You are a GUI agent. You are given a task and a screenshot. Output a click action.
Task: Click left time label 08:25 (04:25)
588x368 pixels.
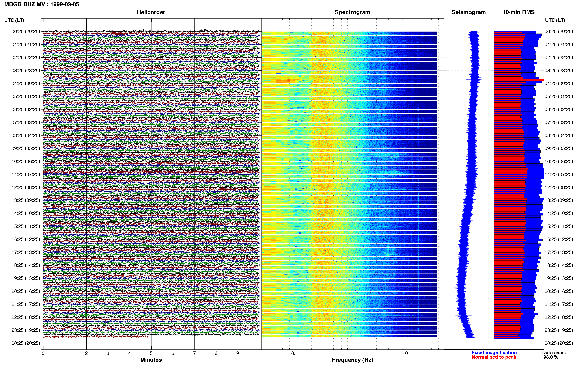26,135
